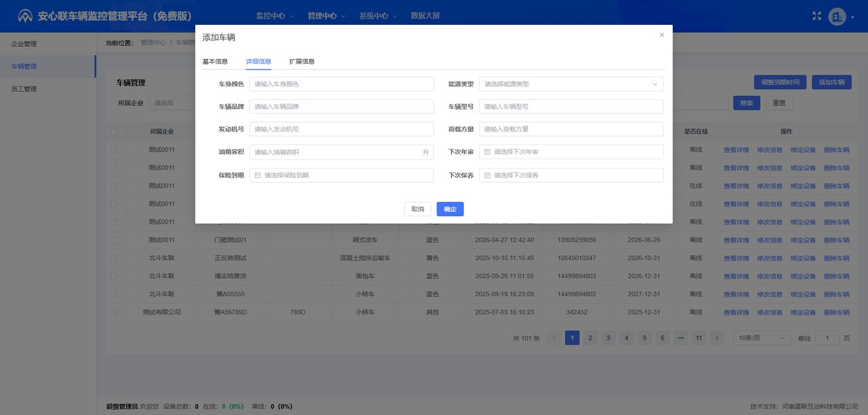Expand the 监控中心 menu
The width and height of the screenshot is (868, 415).
pyautogui.click(x=275, y=16)
